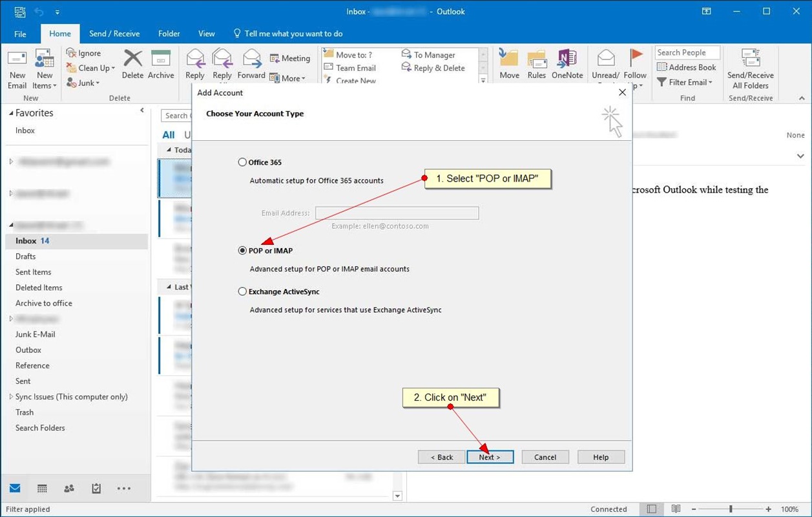Open the More respond options dropdown
This screenshot has width=812, height=517.
287,78
